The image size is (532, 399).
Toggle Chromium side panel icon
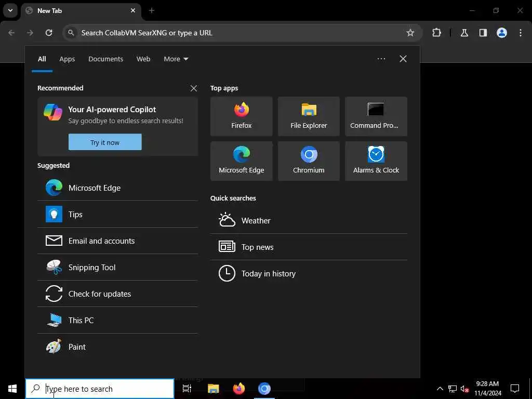click(x=483, y=33)
